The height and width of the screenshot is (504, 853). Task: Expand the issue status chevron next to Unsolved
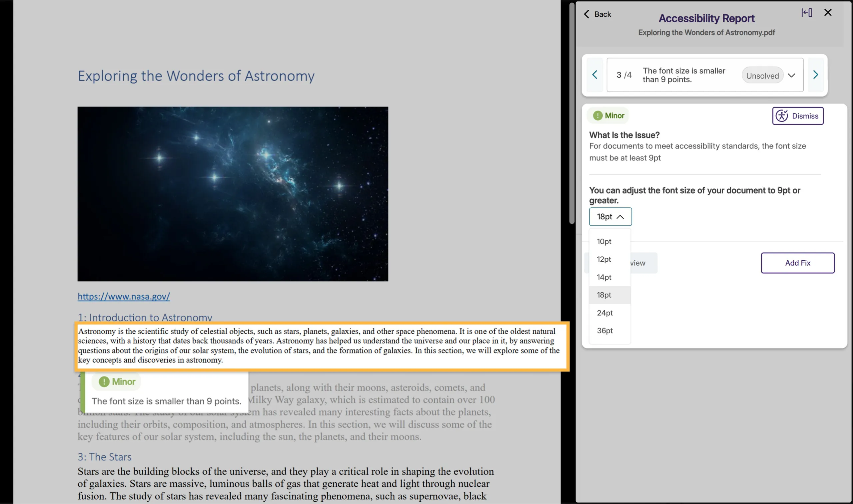point(791,75)
